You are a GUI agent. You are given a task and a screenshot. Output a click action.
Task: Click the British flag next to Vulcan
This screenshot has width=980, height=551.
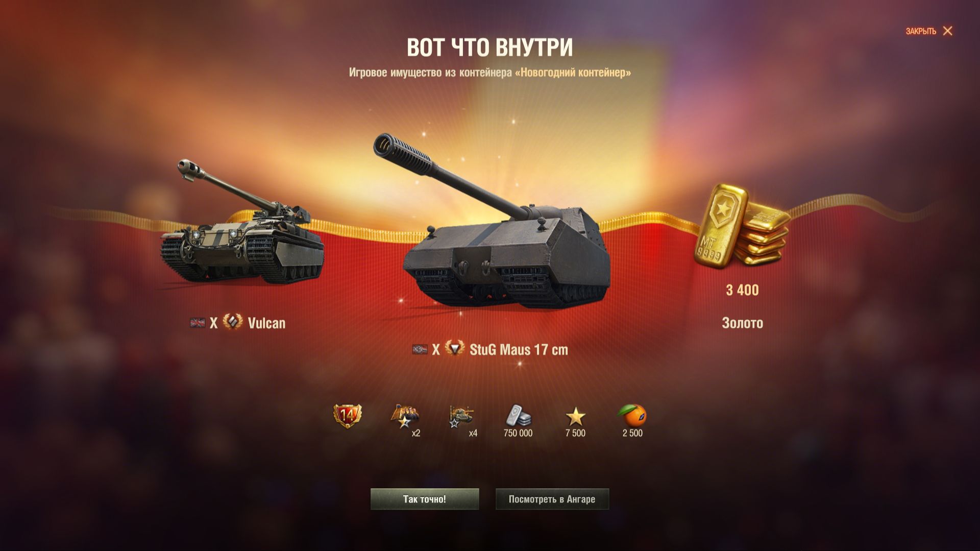click(x=198, y=323)
